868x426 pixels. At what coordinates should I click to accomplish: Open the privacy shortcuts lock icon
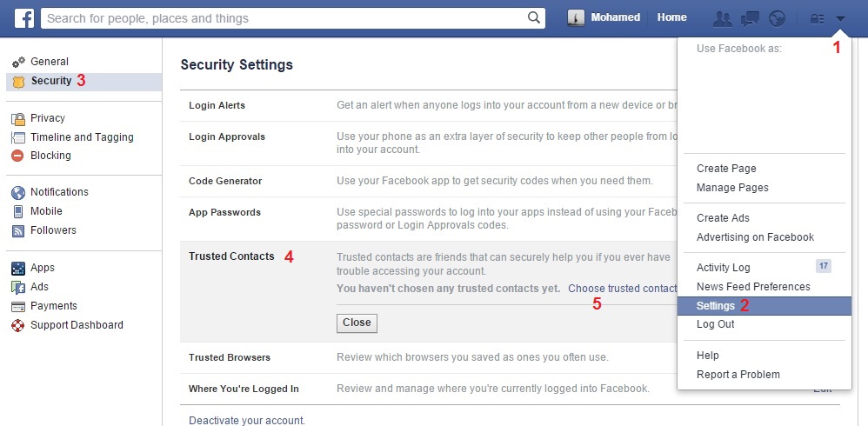tap(817, 19)
